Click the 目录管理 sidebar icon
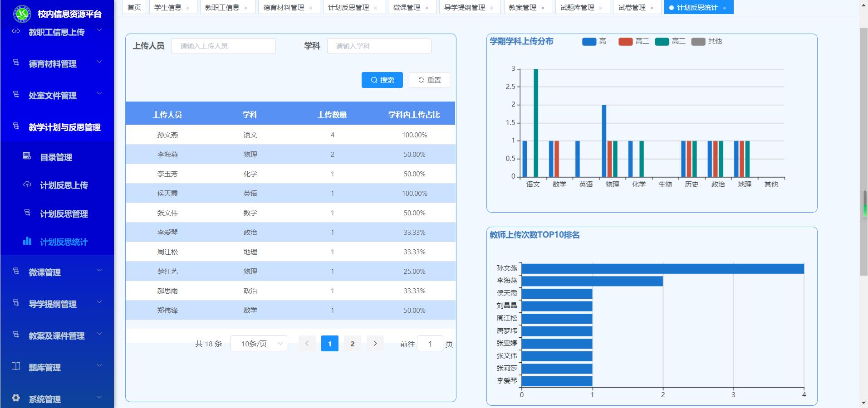 [27, 156]
